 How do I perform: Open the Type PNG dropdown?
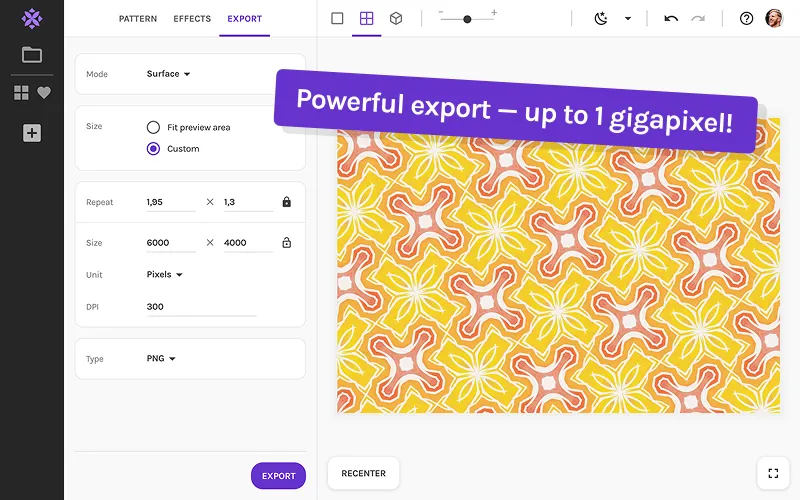tap(161, 359)
